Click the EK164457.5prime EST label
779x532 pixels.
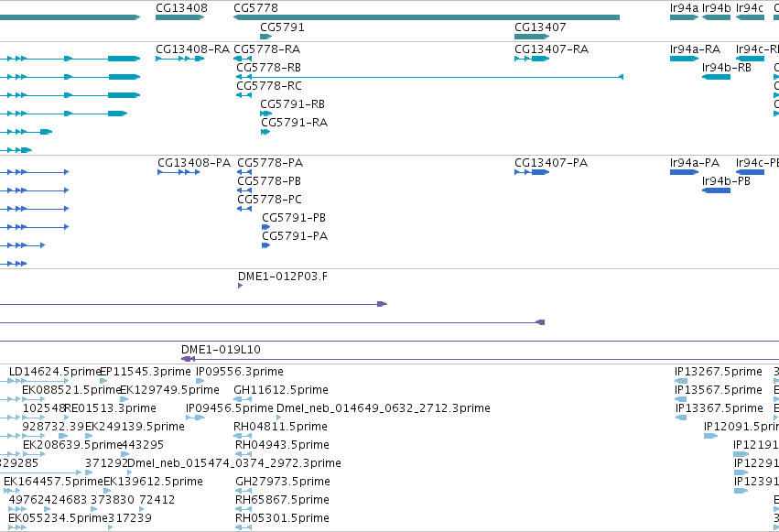click(53, 482)
